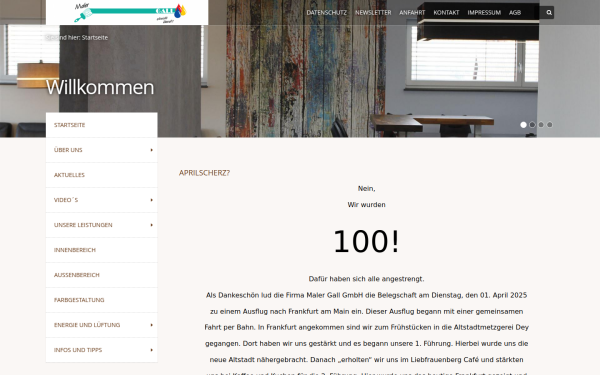Open the AGB link
The image size is (600, 375).
tap(515, 13)
